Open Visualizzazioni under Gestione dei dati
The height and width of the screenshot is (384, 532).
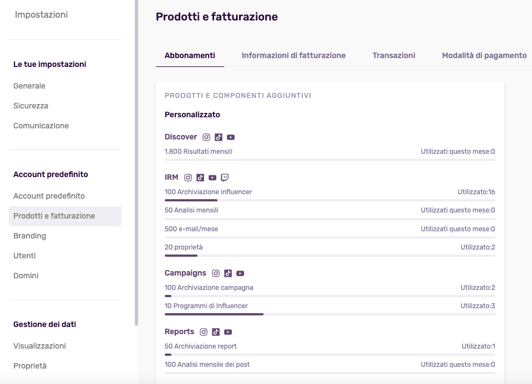pos(40,346)
